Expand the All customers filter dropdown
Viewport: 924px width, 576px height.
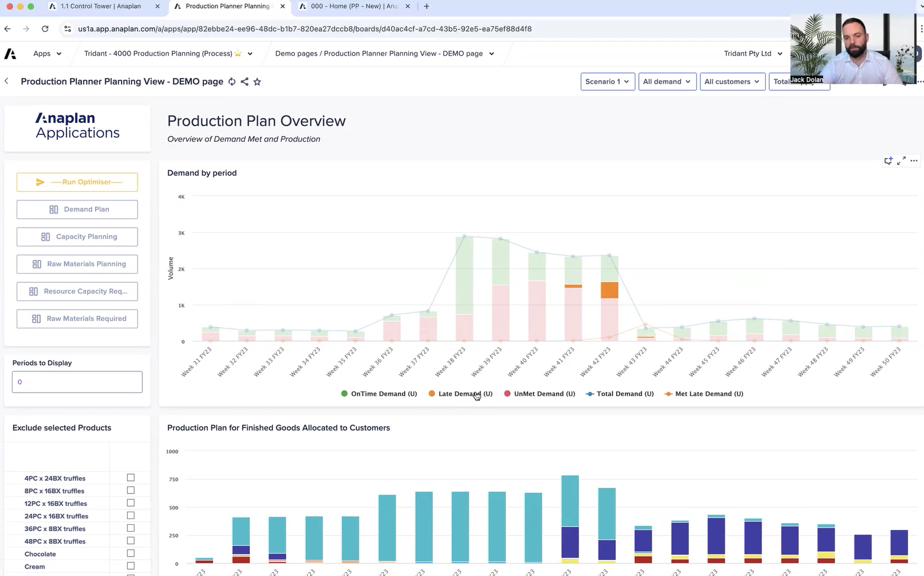click(732, 81)
